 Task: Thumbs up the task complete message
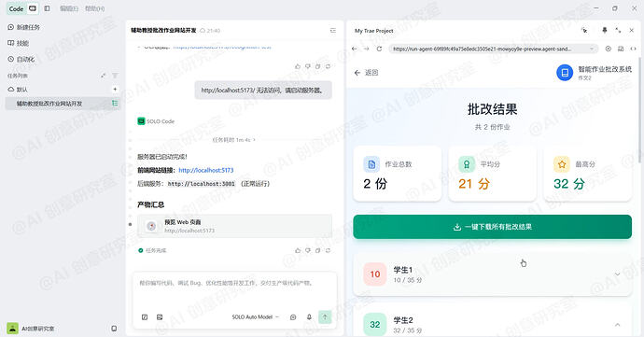click(298, 250)
